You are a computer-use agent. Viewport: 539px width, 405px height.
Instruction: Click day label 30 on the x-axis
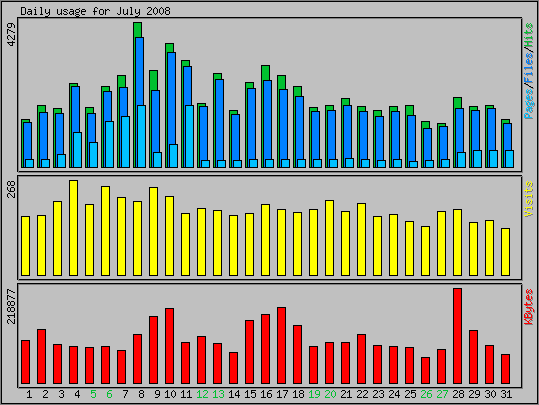[490, 394]
